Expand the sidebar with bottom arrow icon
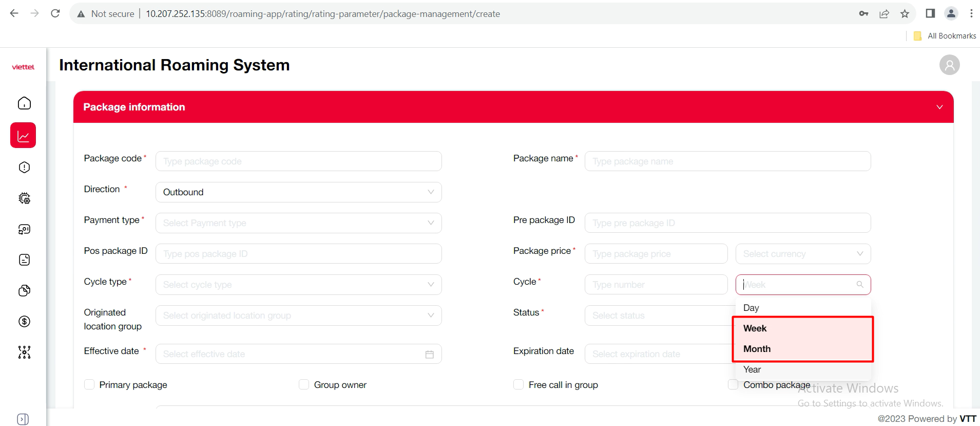Image resolution: width=980 pixels, height=426 pixels. [x=23, y=419]
